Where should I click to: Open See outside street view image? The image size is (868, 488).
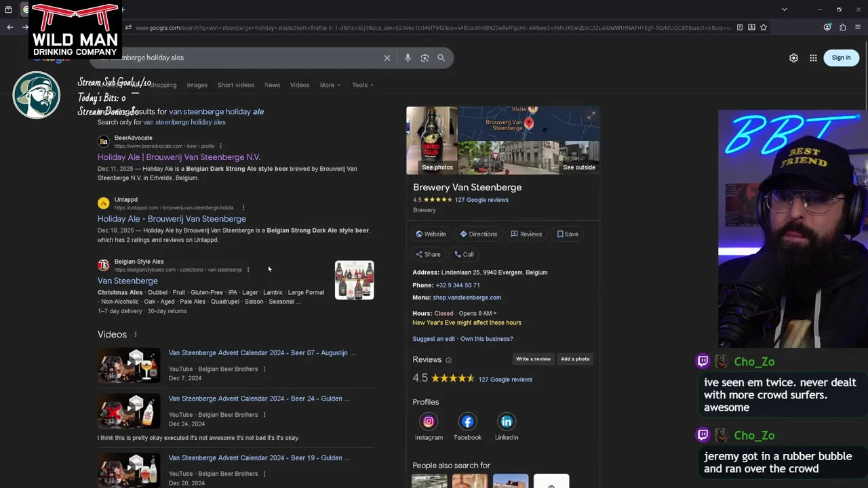(x=579, y=167)
